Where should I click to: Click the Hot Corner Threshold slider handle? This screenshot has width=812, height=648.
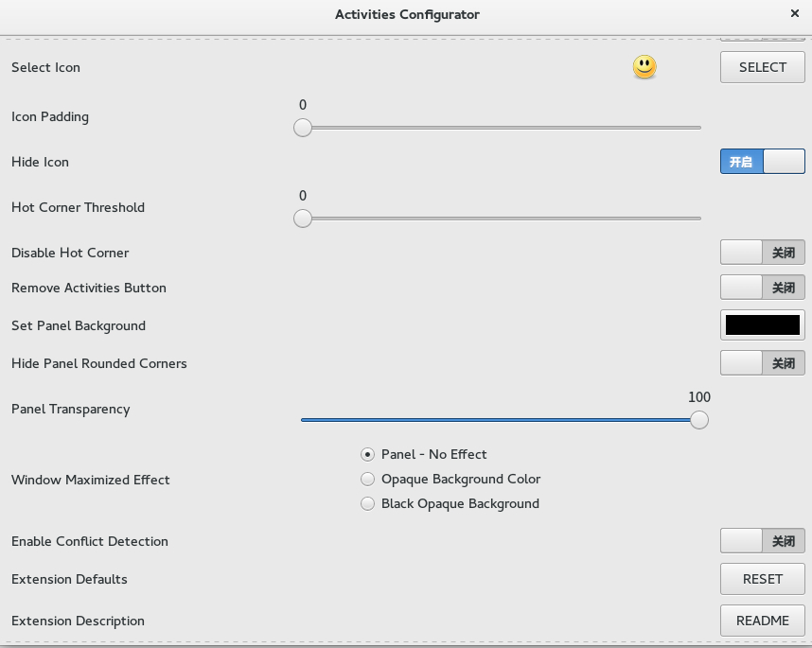(x=303, y=219)
